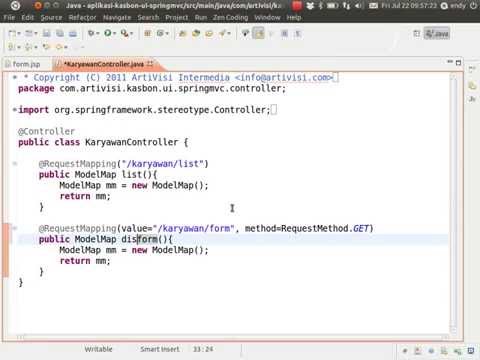Click the Run External Tools icon
Viewport: 480px width, 360px height.
tap(124, 33)
